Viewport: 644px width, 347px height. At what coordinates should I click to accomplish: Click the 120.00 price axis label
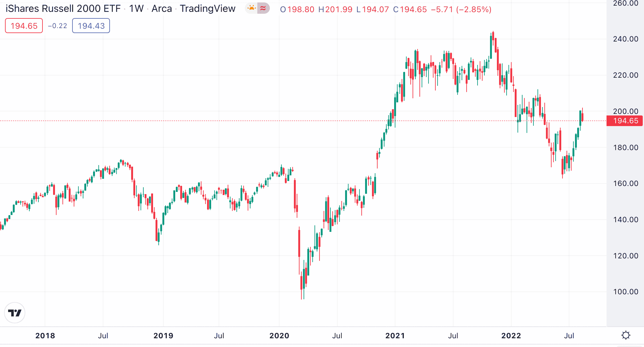coord(626,256)
